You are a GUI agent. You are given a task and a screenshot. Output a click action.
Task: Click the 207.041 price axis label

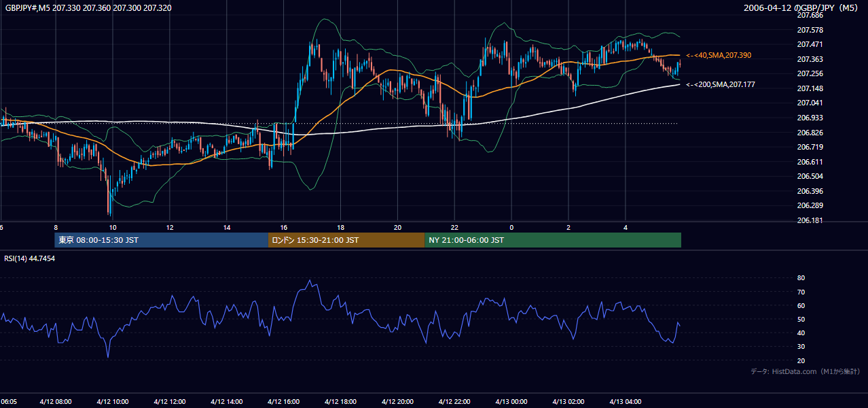810,103
